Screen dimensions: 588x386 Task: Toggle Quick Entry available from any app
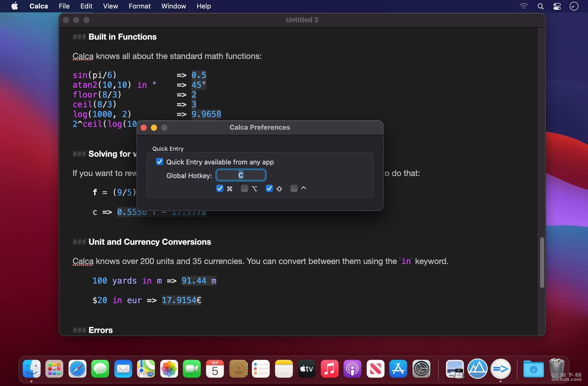pyautogui.click(x=159, y=162)
